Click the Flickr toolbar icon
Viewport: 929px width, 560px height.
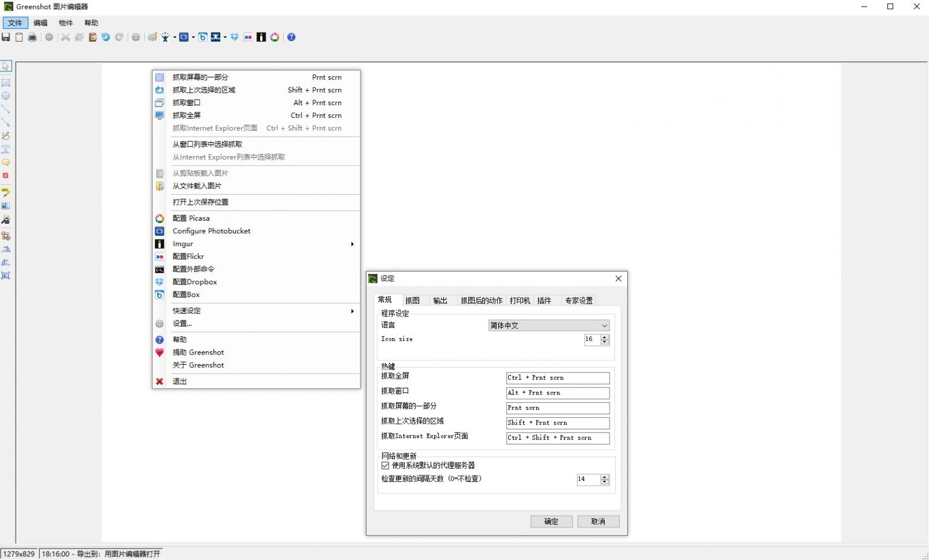248,37
